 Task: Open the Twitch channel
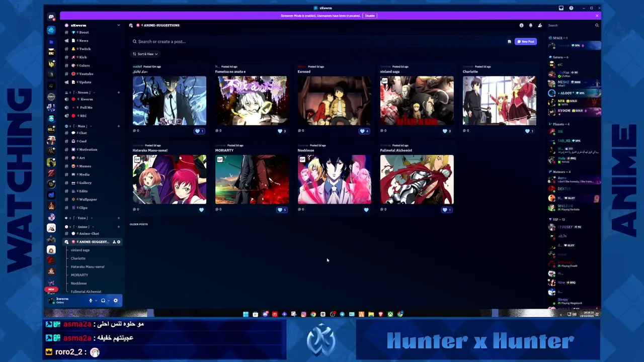(x=92, y=49)
